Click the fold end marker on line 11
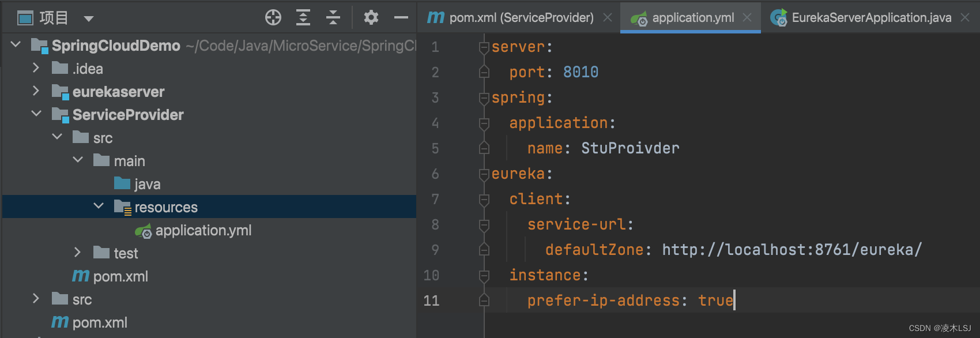 [x=484, y=301]
